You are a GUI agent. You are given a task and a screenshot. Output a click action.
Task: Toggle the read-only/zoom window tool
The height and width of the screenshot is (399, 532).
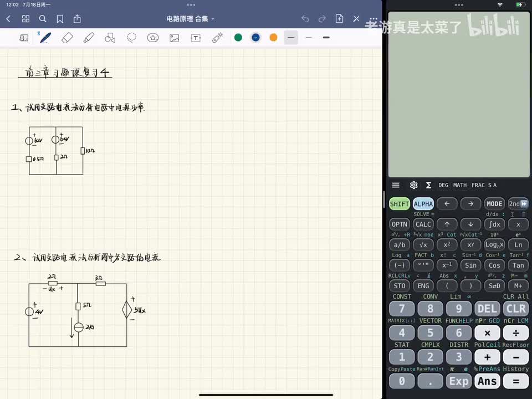[24, 38]
